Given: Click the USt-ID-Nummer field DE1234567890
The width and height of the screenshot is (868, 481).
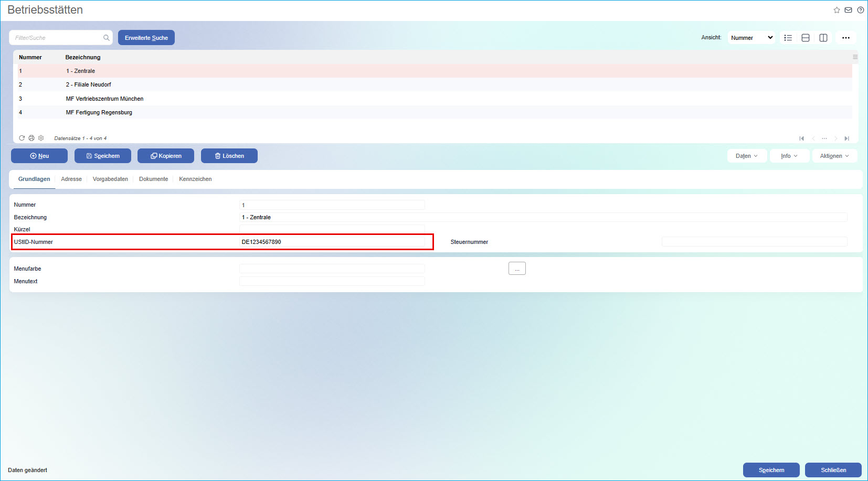Looking at the screenshot, I should click(x=332, y=242).
